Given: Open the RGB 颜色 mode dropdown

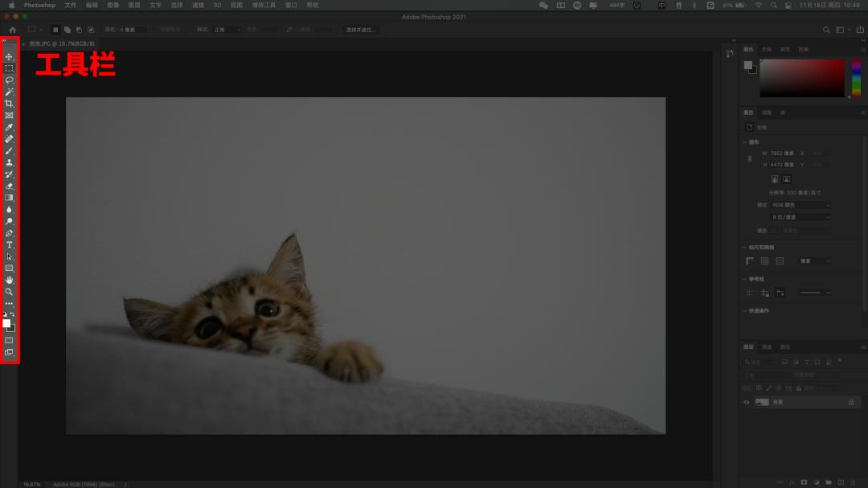Looking at the screenshot, I should (x=801, y=205).
